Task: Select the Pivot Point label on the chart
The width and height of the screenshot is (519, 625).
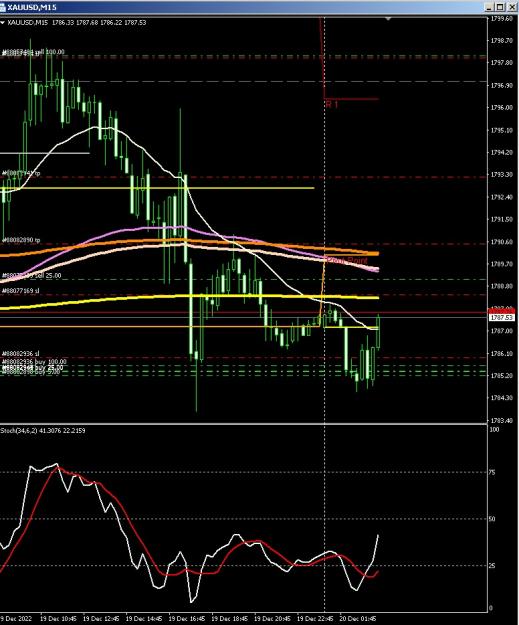Action: pyautogui.click(x=347, y=260)
